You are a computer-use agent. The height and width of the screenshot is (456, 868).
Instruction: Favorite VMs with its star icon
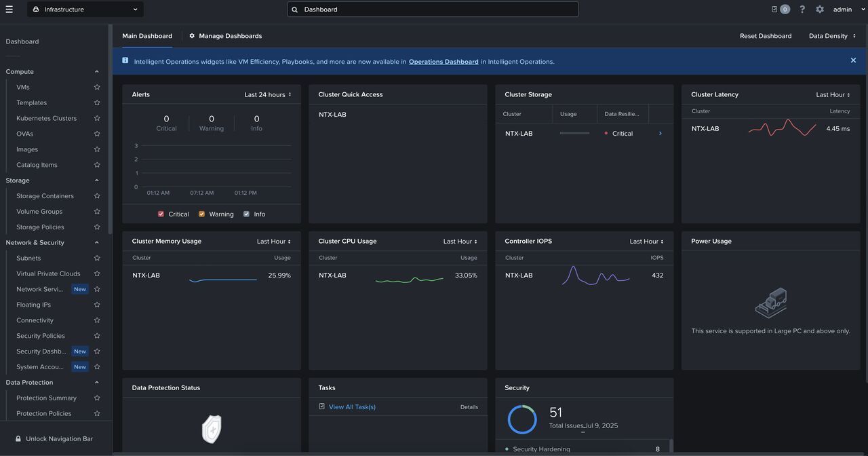click(x=97, y=88)
